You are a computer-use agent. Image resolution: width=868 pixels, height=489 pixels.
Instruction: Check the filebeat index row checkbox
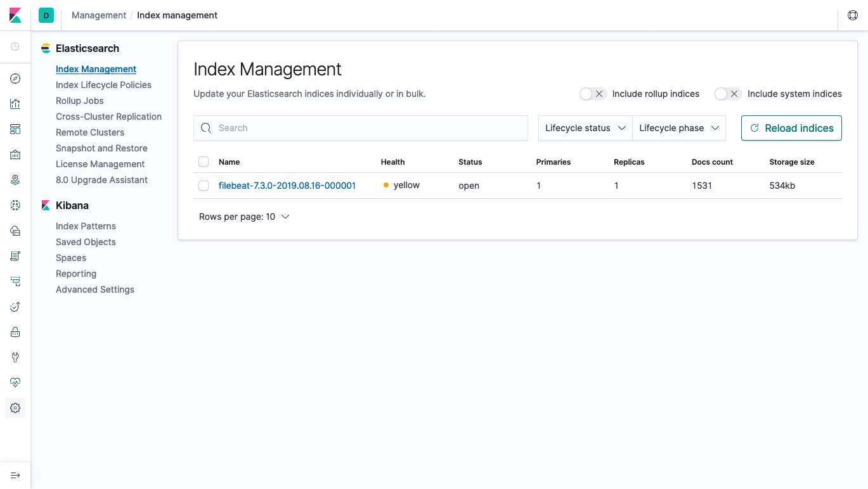(x=203, y=185)
